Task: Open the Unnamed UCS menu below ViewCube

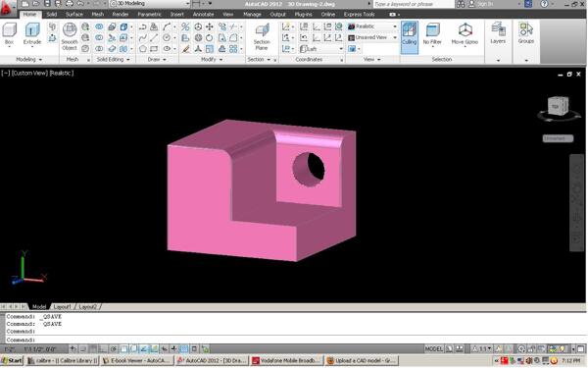Action: pyautogui.click(x=558, y=138)
